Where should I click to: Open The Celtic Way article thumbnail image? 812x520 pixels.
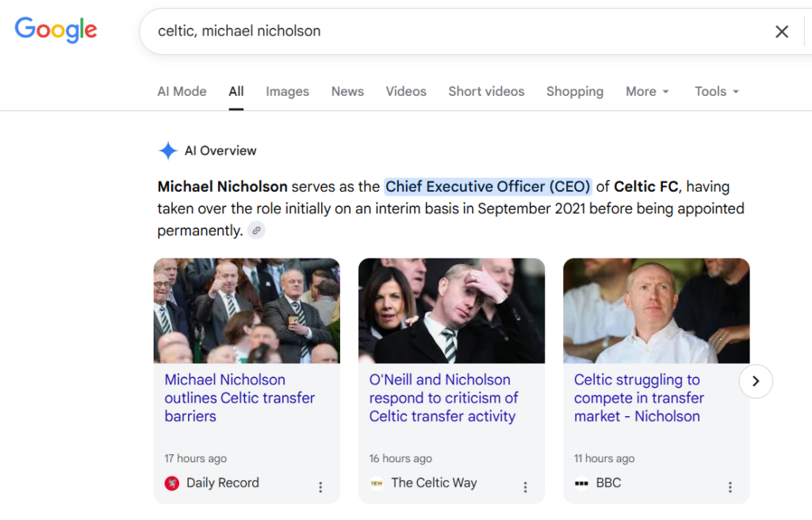[x=451, y=311]
